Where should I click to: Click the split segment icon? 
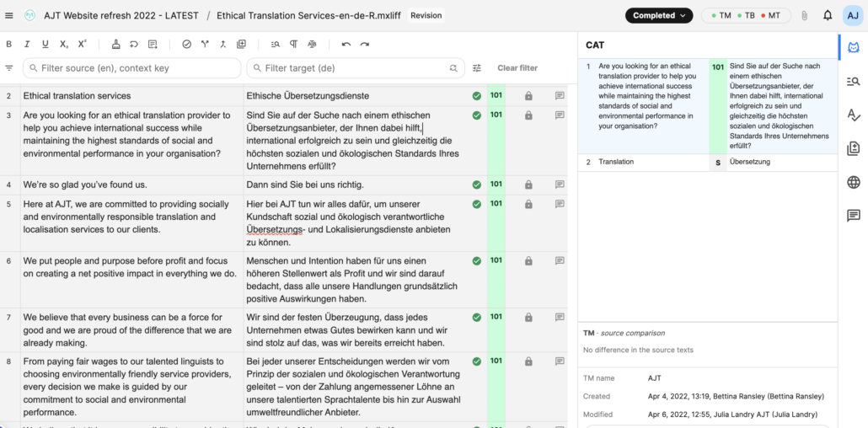[205, 45]
